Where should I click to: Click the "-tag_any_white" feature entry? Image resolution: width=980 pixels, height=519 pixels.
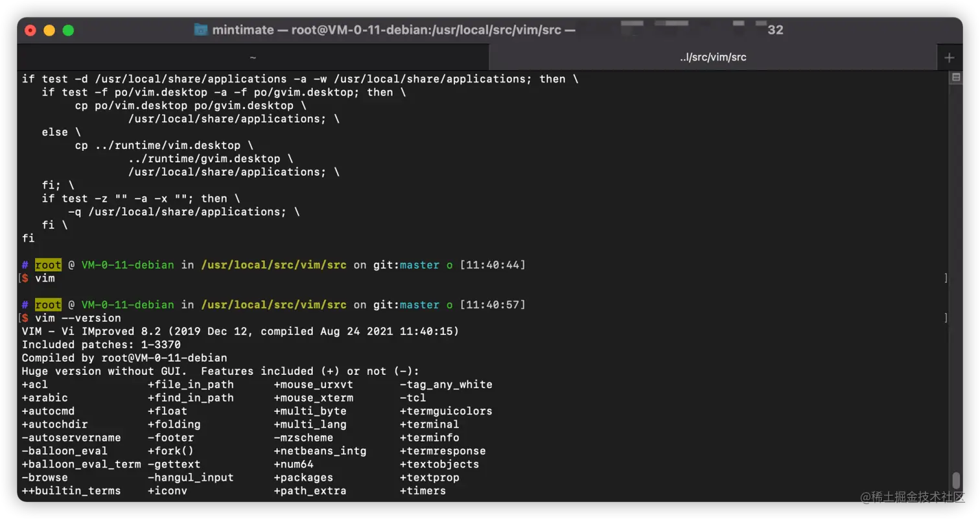446,385
